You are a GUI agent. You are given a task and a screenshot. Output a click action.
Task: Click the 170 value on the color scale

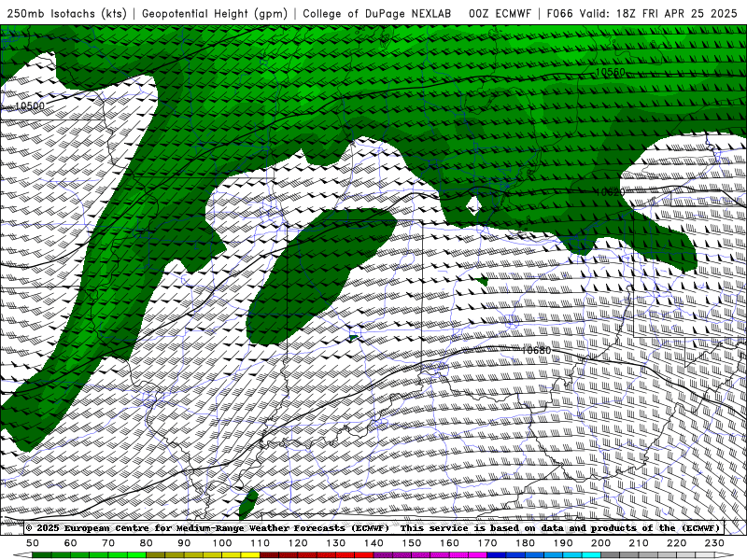click(x=487, y=543)
